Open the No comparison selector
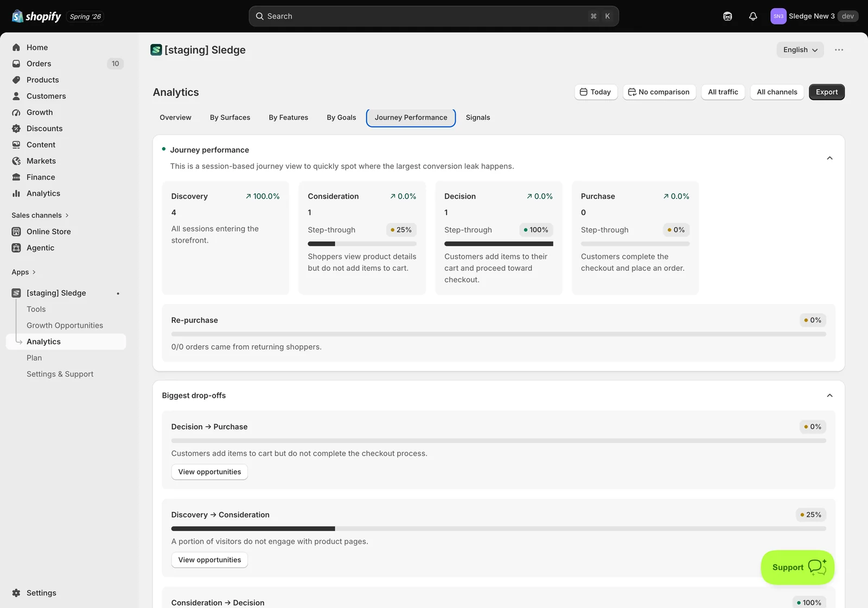The image size is (868, 608). [x=659, y=92]
